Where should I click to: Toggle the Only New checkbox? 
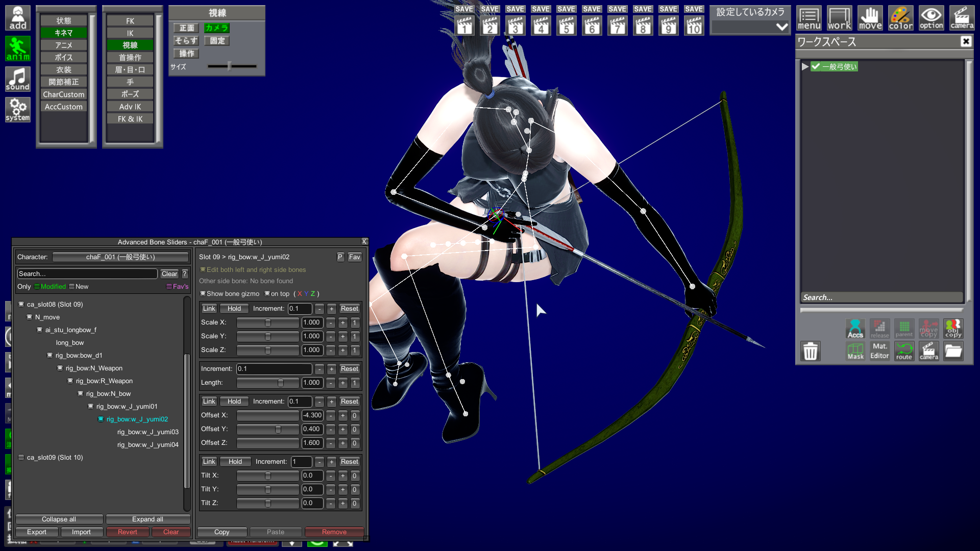[x=72, y=287]
